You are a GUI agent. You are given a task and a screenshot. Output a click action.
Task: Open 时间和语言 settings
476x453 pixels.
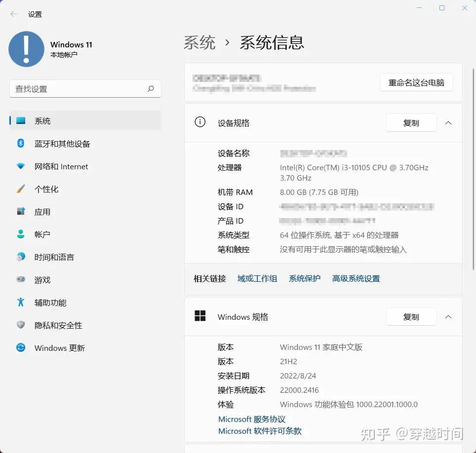coord(85,257)
